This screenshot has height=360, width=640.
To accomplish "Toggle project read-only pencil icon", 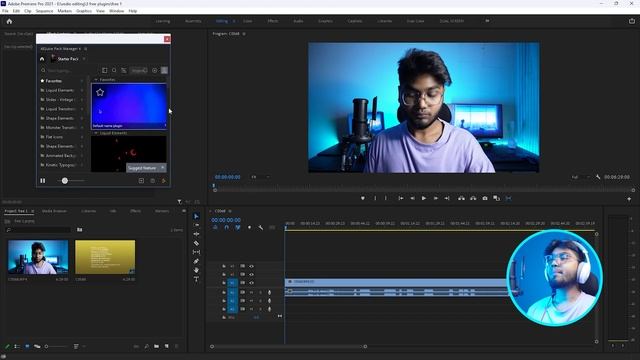I will pos(7,347).
